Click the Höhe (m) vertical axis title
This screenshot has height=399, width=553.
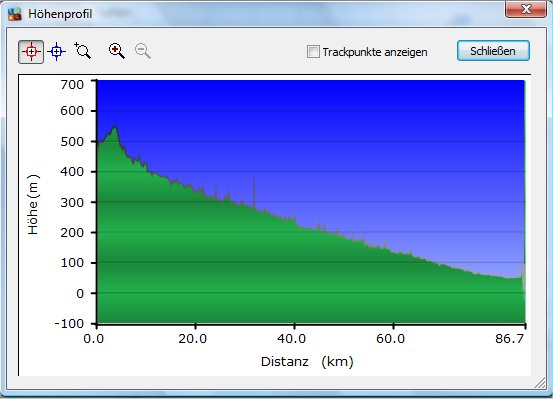coord(33,204)
